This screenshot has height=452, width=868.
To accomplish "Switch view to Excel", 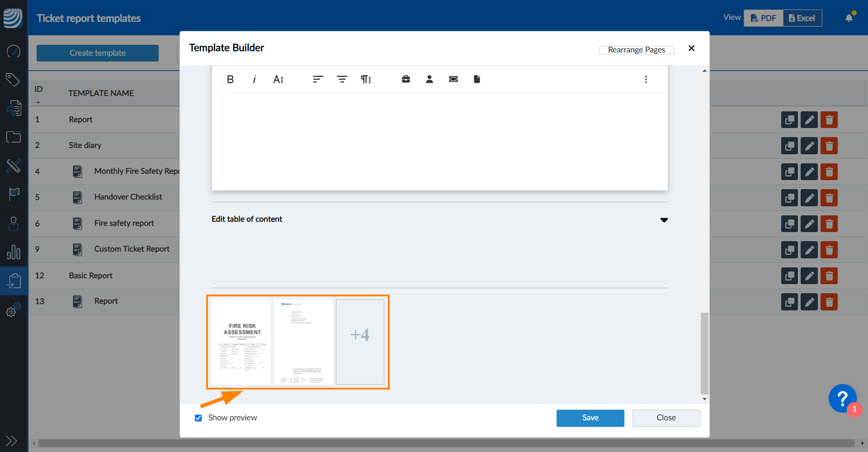I will click(802, 18).
